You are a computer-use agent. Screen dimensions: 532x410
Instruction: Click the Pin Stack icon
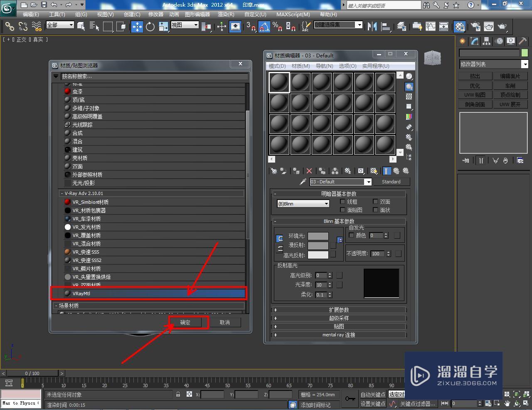[x=465, y=160]
